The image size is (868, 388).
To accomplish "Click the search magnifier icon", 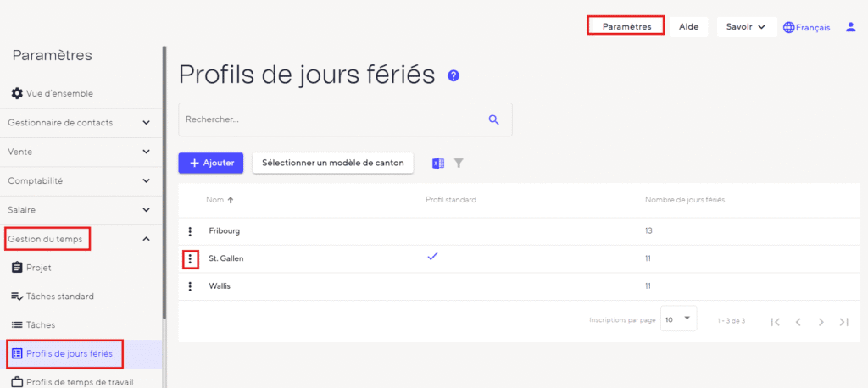I will 494,120.
